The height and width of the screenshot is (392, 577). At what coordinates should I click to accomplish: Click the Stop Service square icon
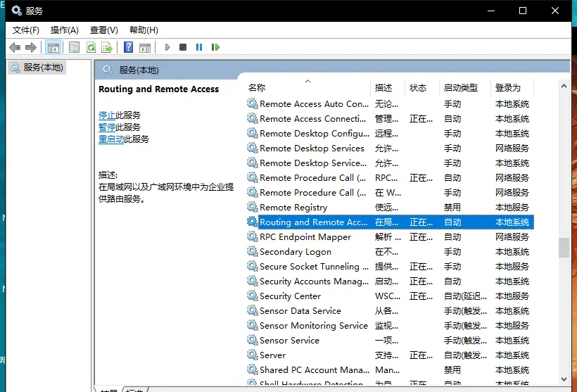point(183,47)
